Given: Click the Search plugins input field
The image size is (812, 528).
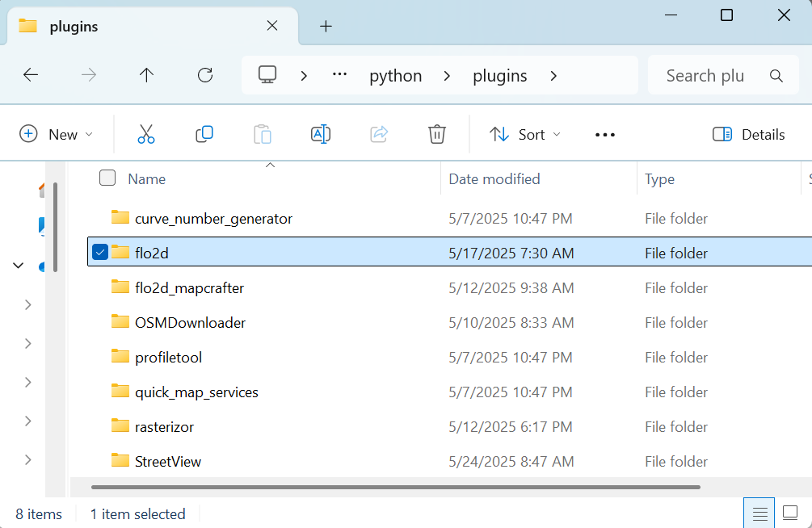Looking at the screenshot, I should click(x=705, y=76).
